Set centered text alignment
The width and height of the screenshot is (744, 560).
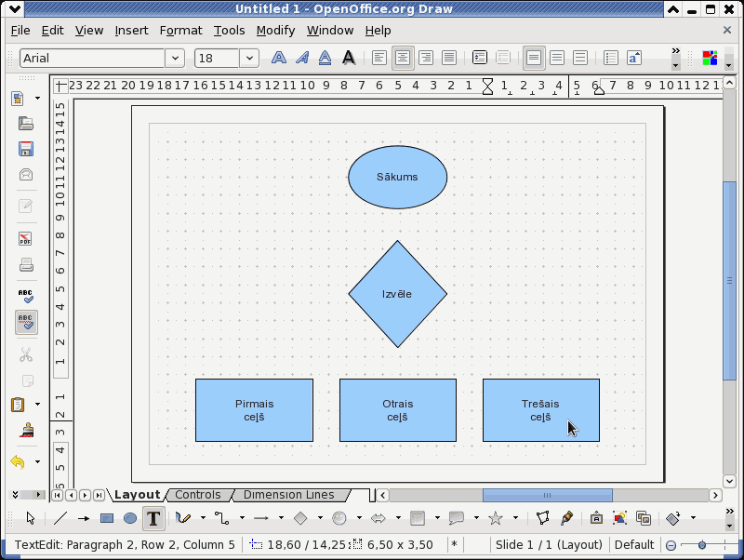click(x=403, y=58)
